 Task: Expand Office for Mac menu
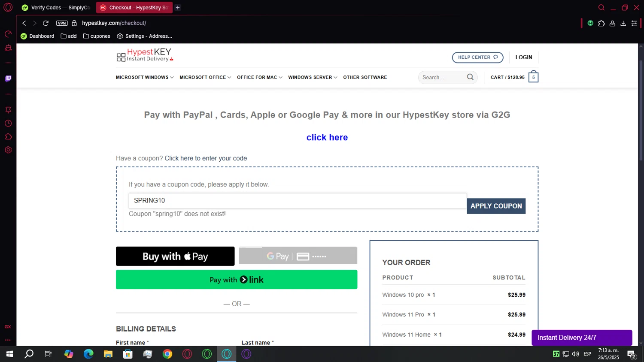[x=260, y=77]
